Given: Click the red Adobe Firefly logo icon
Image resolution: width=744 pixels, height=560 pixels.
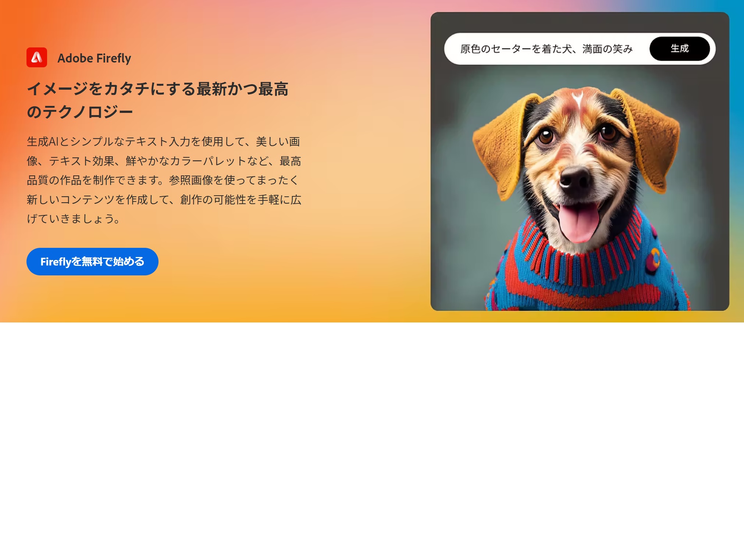Looking at the screenshot, I should point(37,57).
